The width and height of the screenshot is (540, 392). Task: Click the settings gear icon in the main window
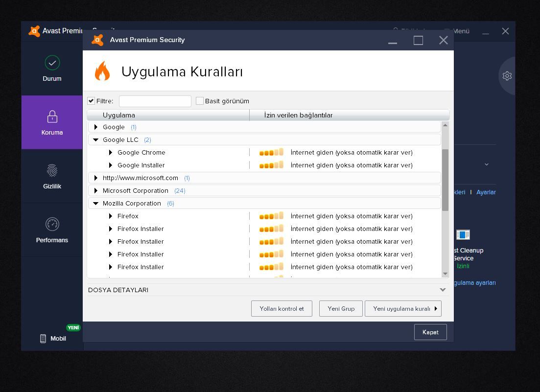click(507, 76)
